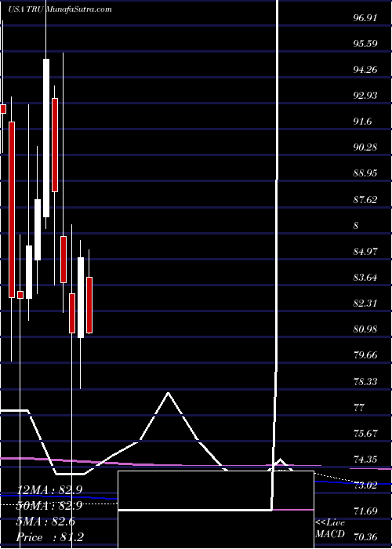Click the last red candlestick on chart
This screenshot has width=392, height=549.
click(89, 305)
